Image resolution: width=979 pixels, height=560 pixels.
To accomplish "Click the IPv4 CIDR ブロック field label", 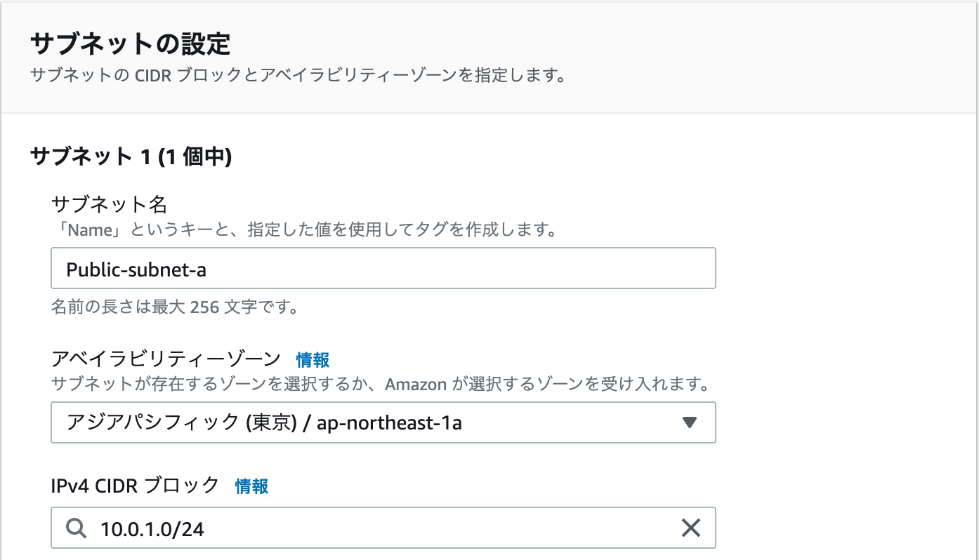I will (x=136, y=486).
